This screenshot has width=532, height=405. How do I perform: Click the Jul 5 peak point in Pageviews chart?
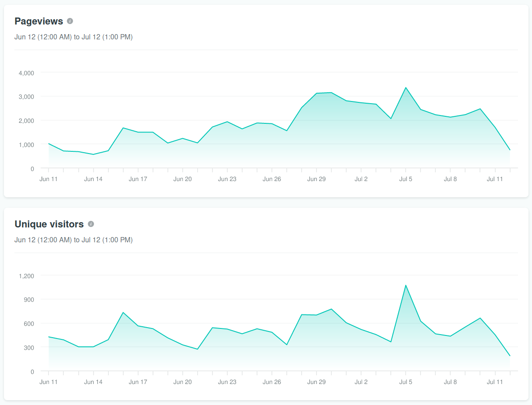[x=406, y=87]
